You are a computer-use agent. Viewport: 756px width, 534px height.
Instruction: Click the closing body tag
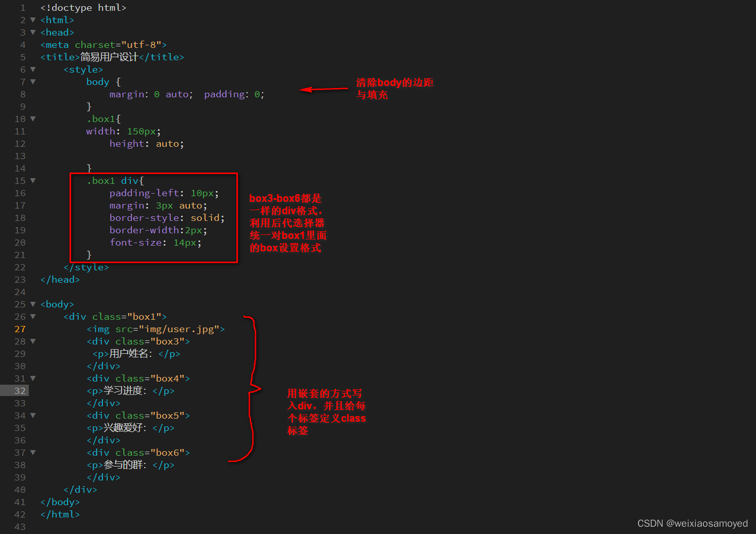tap(60, 502)
